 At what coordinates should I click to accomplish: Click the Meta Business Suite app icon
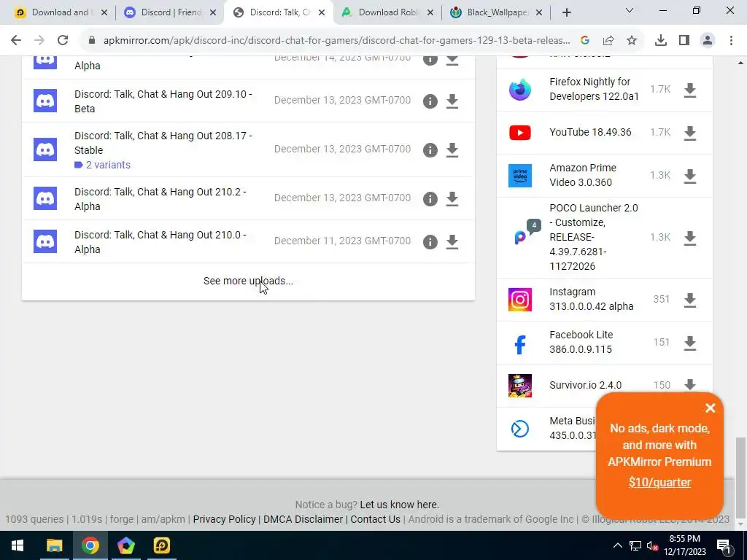click(519, 429)
